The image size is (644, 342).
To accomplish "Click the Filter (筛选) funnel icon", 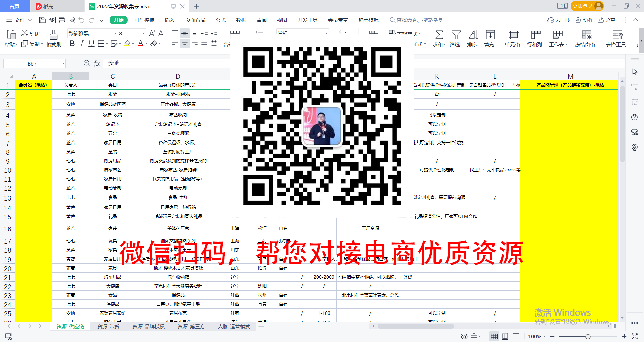I will pyautogui.click(x=456, y=35).
